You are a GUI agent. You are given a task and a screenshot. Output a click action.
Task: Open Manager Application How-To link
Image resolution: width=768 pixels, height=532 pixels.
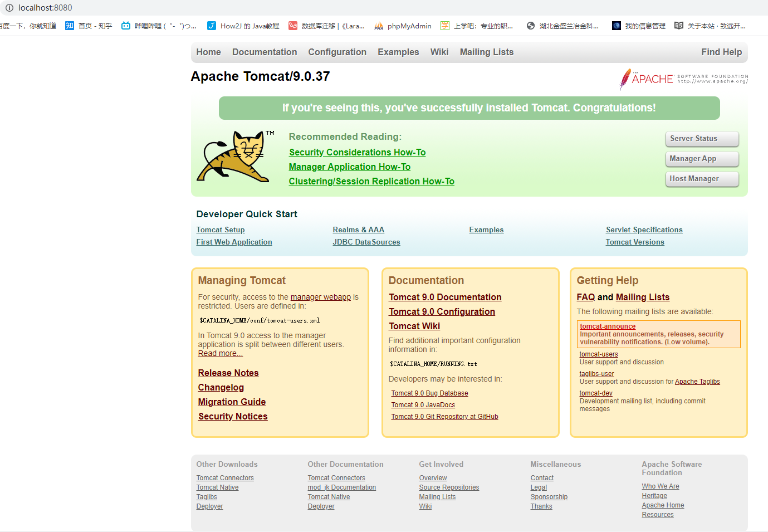349,167
